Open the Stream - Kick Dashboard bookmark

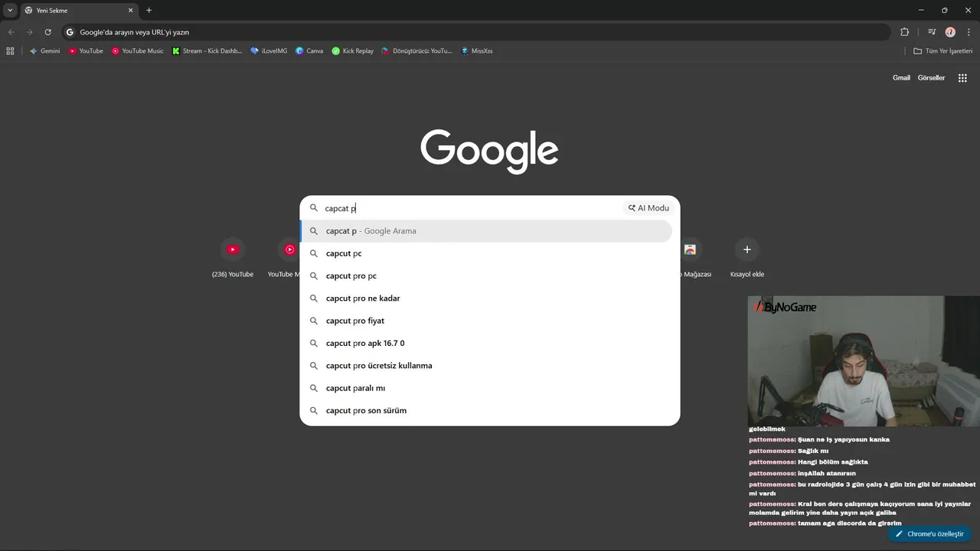[x=207, y=51]
